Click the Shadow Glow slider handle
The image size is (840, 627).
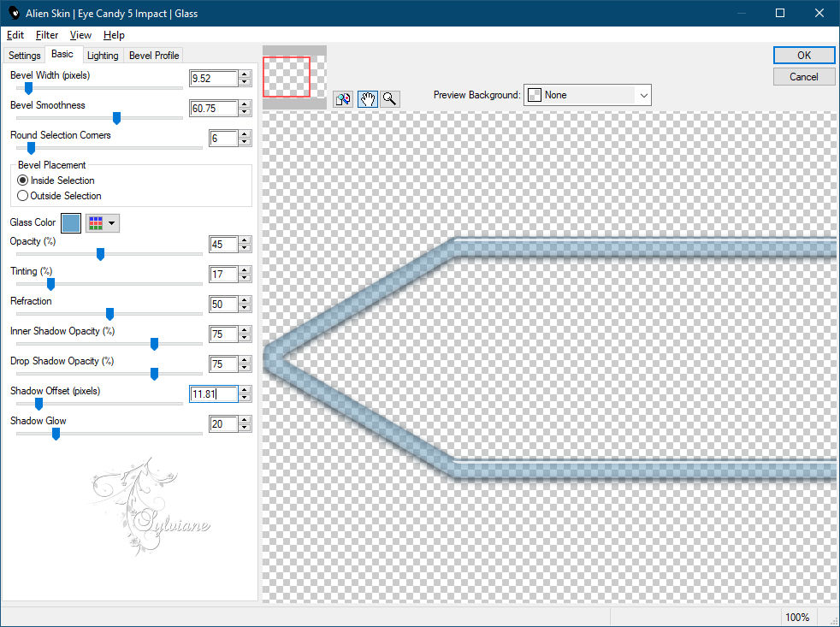[x=56, y=435]
